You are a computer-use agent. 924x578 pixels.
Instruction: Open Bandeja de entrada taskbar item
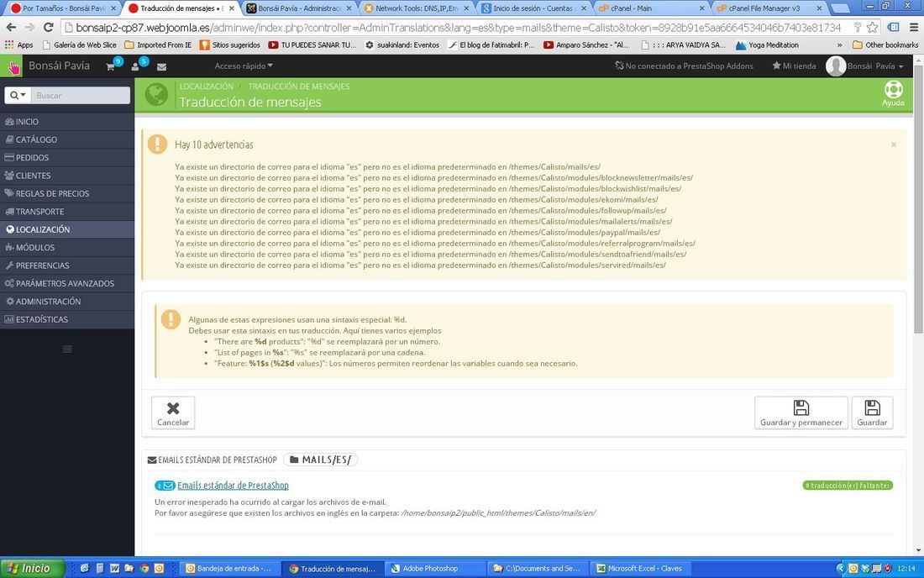click(x=228, y=569)
